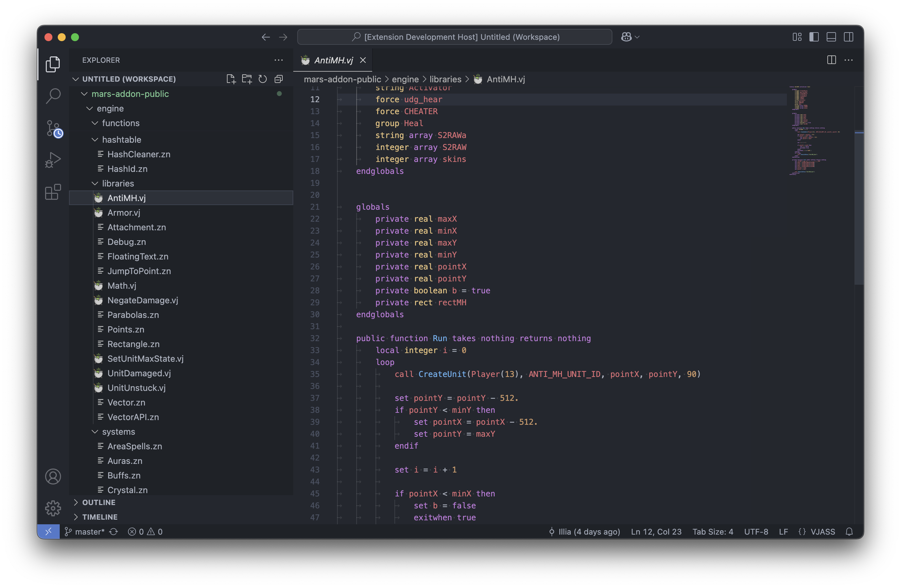Select the AntiMH.vj editor tab
Image resolution: width=901 pixels, height=588 pixels.
[333, 60]
